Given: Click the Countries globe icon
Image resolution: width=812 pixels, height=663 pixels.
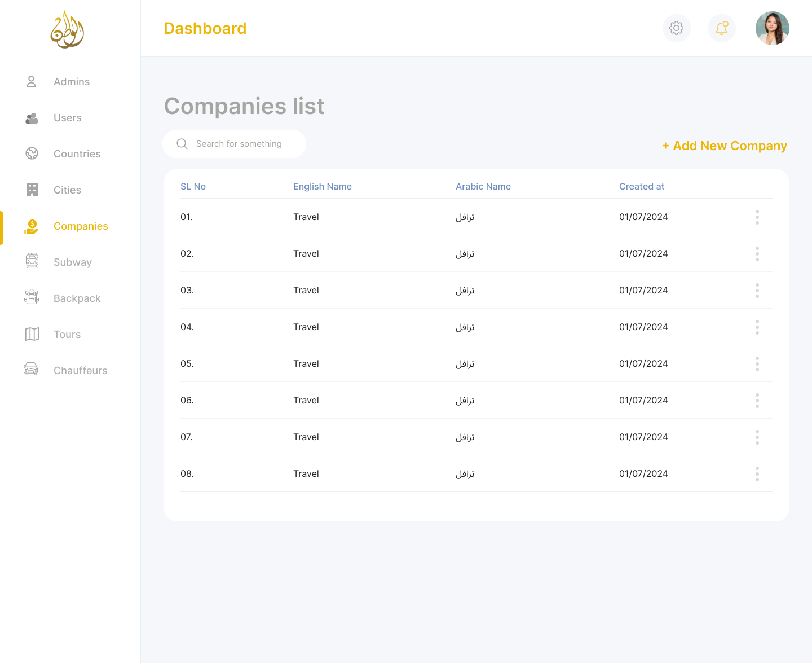Looking at the screenshot, I should 32,153.
